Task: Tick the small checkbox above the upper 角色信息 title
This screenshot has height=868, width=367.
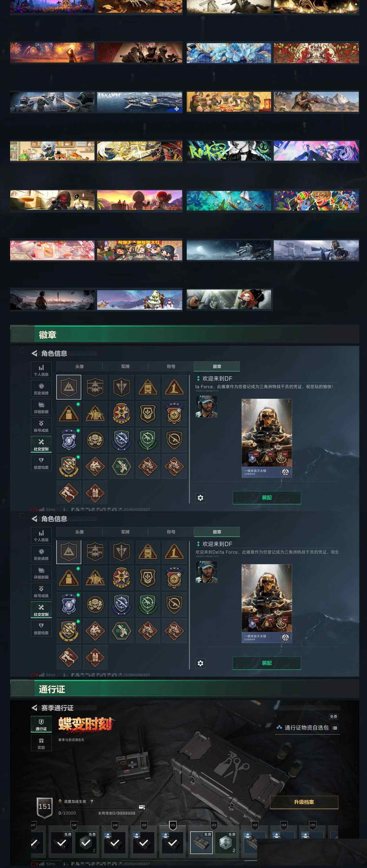Action: tap(22, 350)
